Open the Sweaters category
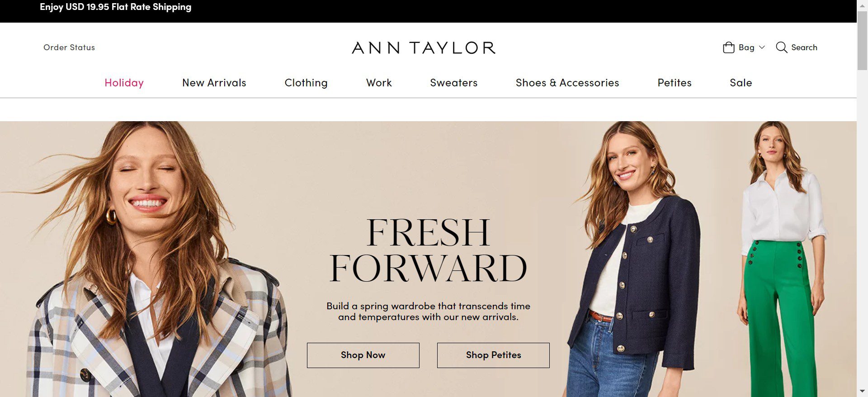 point(453,83)
